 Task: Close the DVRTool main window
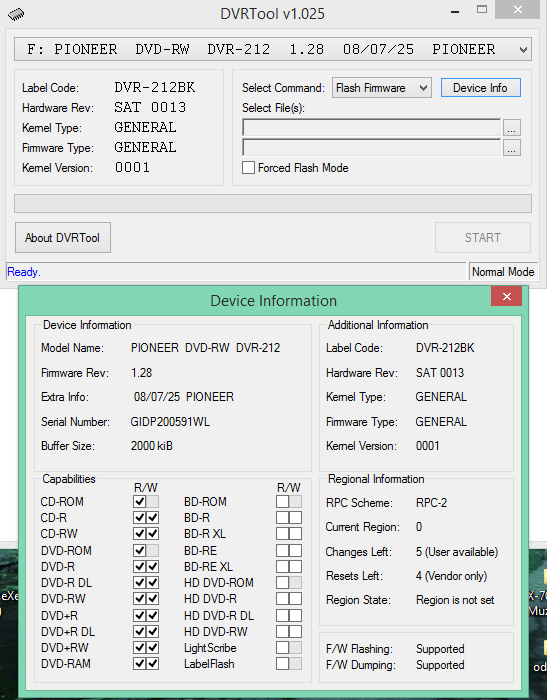click(517, 9)
